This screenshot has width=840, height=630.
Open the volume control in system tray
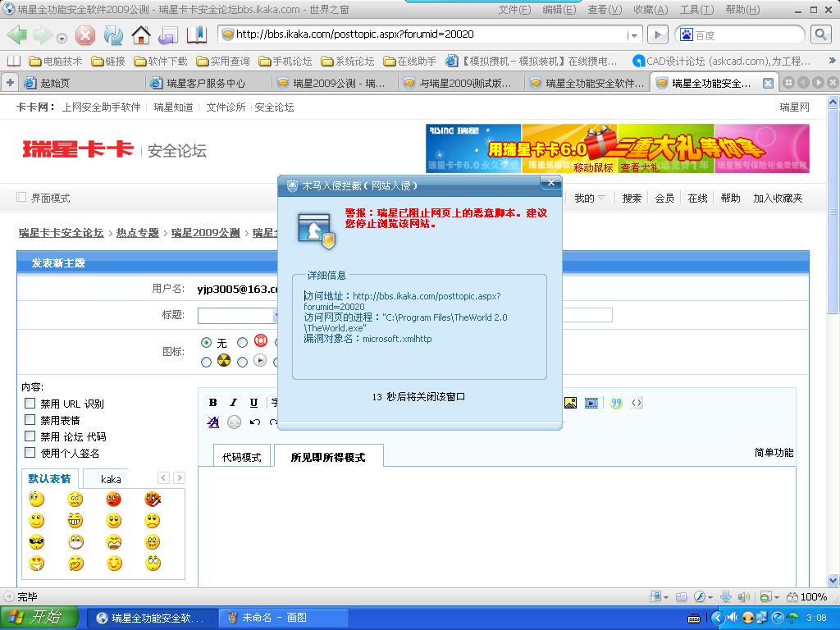coord(732,618)
